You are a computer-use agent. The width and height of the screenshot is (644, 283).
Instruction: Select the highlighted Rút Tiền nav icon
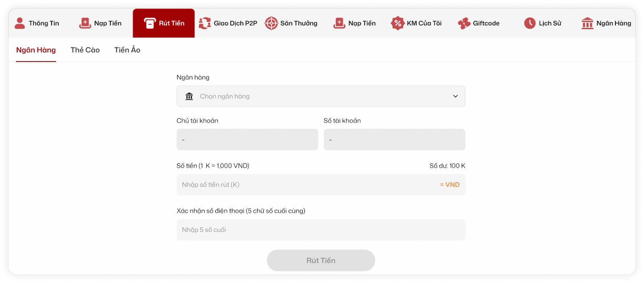150,23
